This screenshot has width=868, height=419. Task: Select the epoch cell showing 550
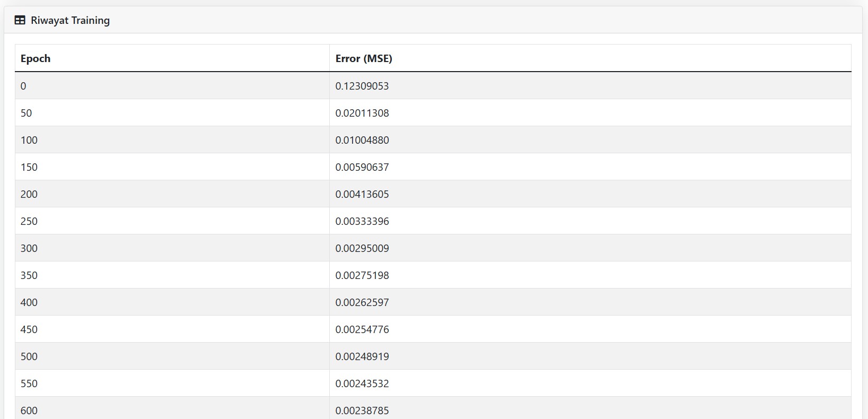(x=172, y=383)
